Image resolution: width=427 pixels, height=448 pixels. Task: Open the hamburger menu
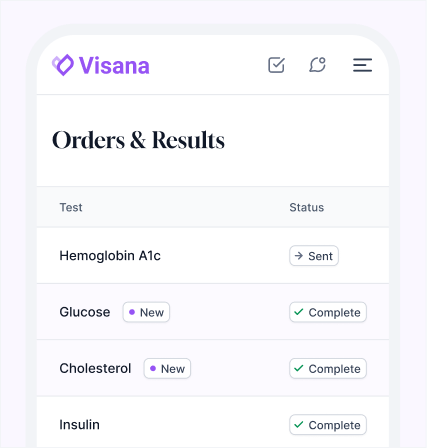(362, 65)
